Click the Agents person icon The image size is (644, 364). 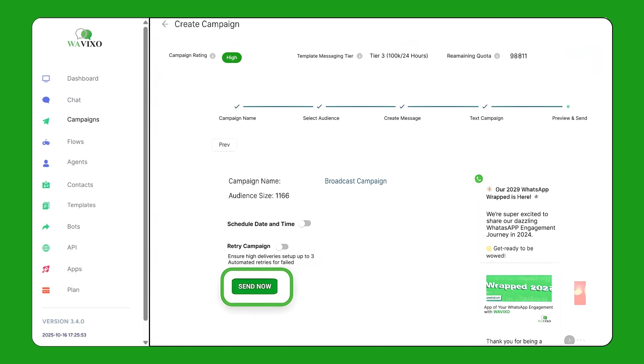click(x=46, y=163)
